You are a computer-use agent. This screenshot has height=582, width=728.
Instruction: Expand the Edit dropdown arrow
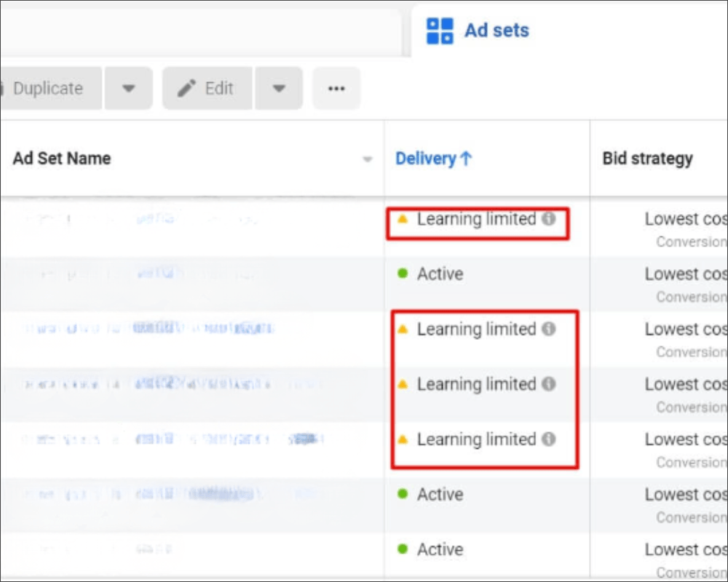coord(279,88)
